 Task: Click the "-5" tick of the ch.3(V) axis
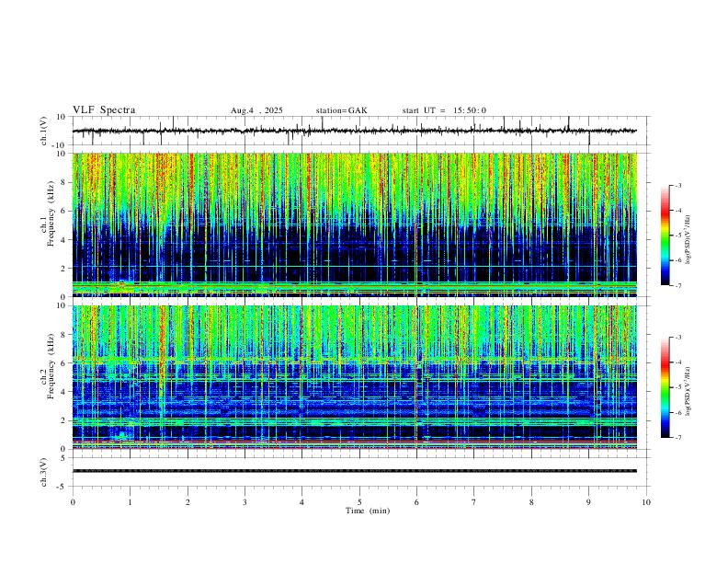tap(63, 487)
